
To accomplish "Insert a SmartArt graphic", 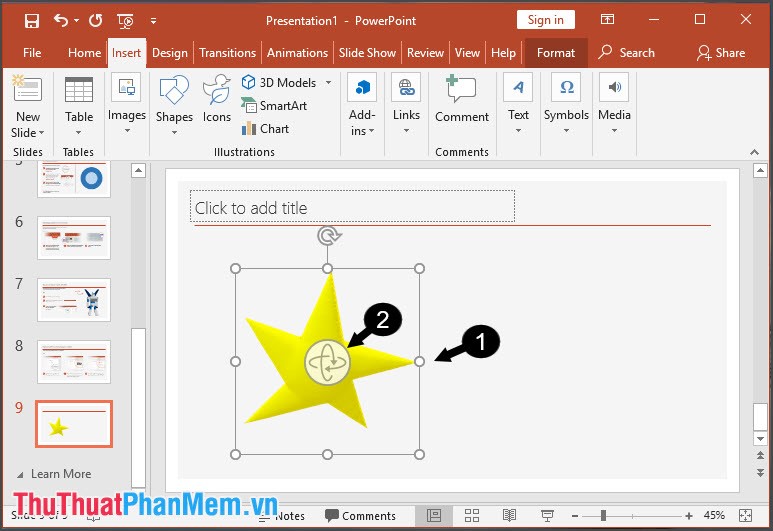I will [x=275, y=106].
